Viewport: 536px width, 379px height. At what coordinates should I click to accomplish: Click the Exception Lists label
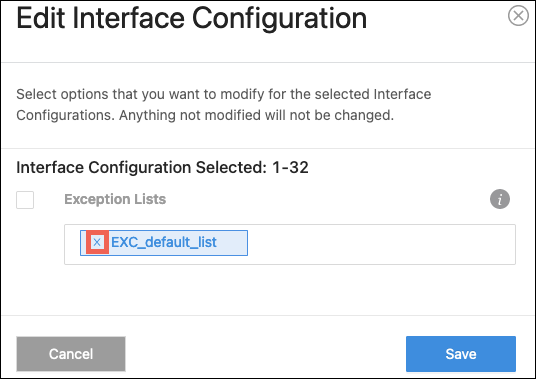click(115, 199)
